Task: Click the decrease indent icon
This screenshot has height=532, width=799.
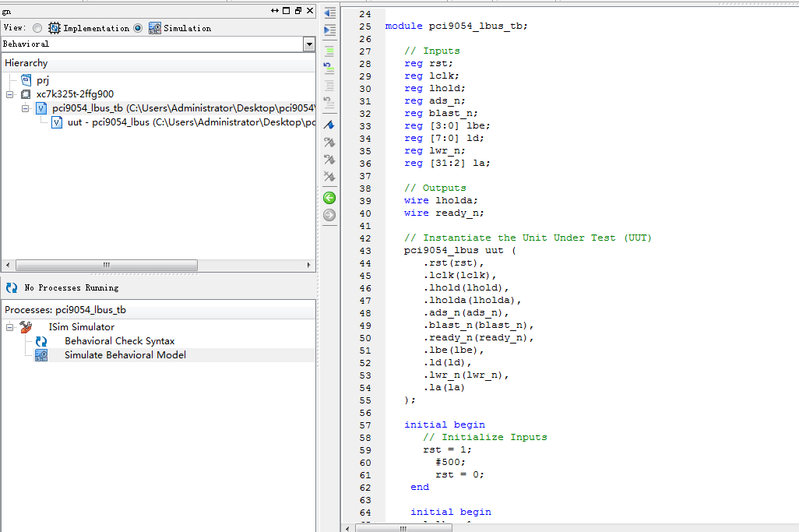Action: click(x=329, y=13)
